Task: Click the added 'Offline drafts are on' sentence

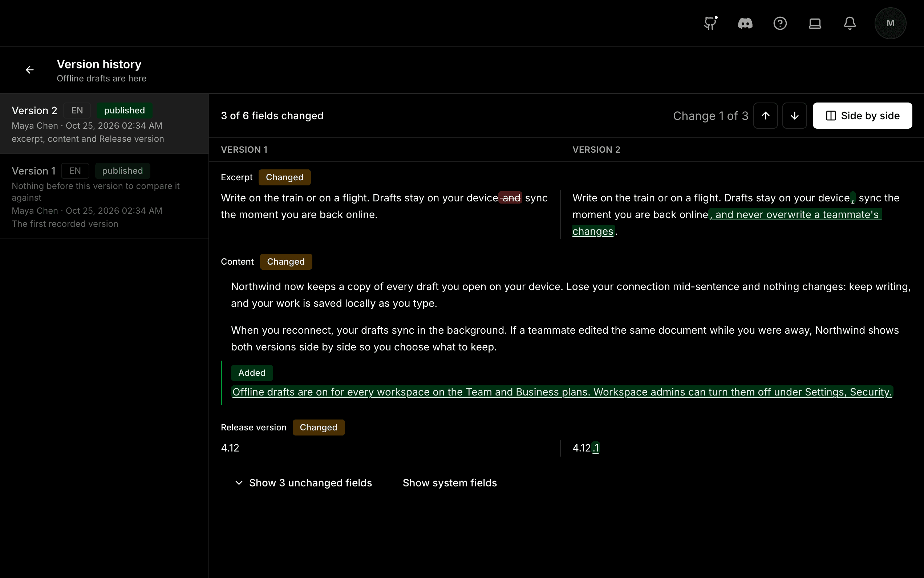Action: click(562, 392)
